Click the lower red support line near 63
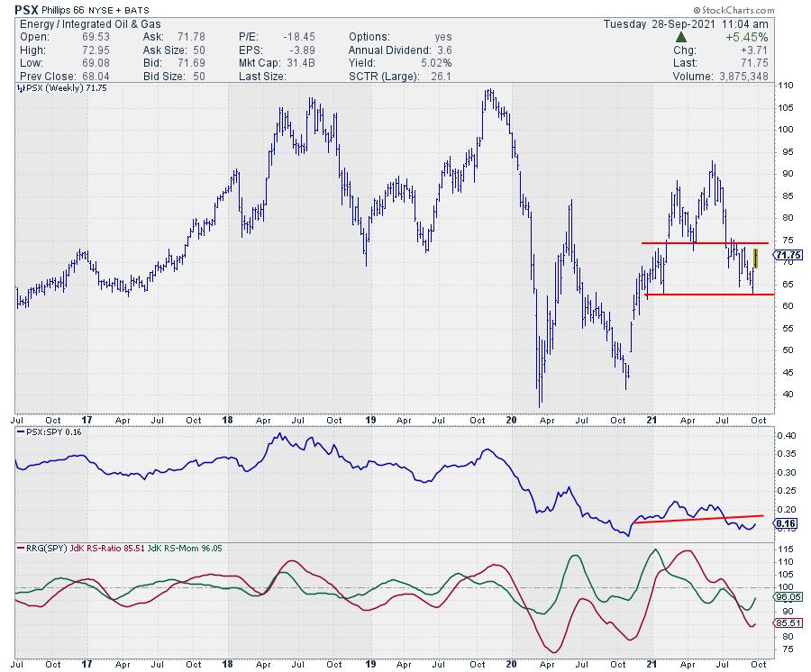Viewport: 811px width, 672px height. point(703,295)
